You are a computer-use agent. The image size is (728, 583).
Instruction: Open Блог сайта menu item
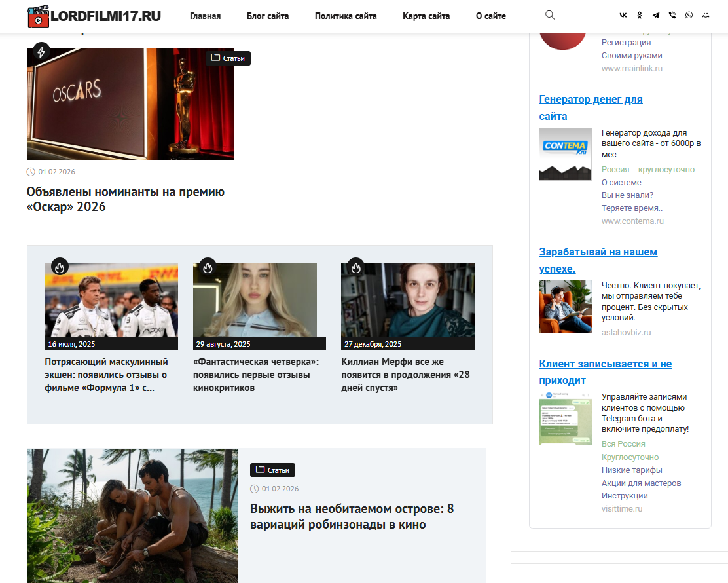pos(268,16)
